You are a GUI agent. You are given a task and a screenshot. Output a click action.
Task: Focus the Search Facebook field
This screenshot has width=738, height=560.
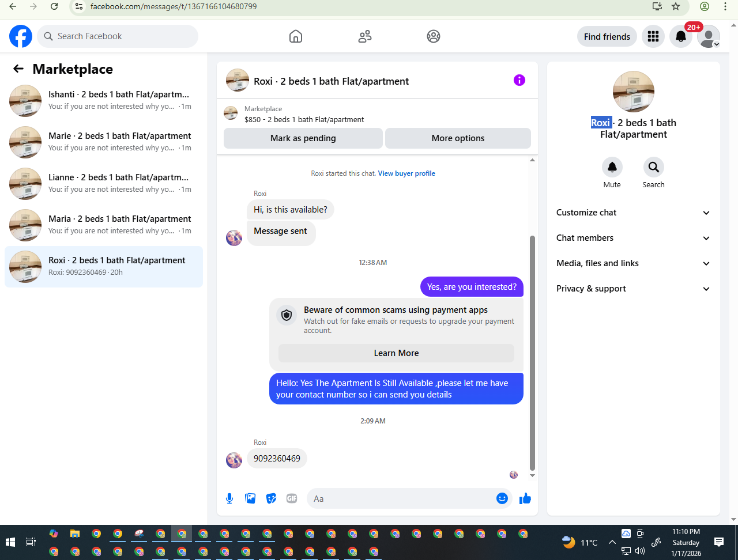[x=118, y=36]
